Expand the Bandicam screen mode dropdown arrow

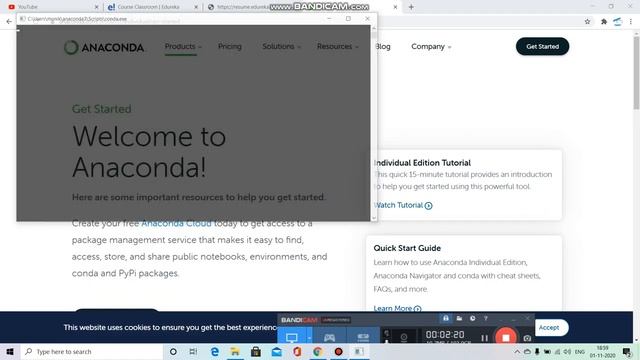tap(309, 338)
